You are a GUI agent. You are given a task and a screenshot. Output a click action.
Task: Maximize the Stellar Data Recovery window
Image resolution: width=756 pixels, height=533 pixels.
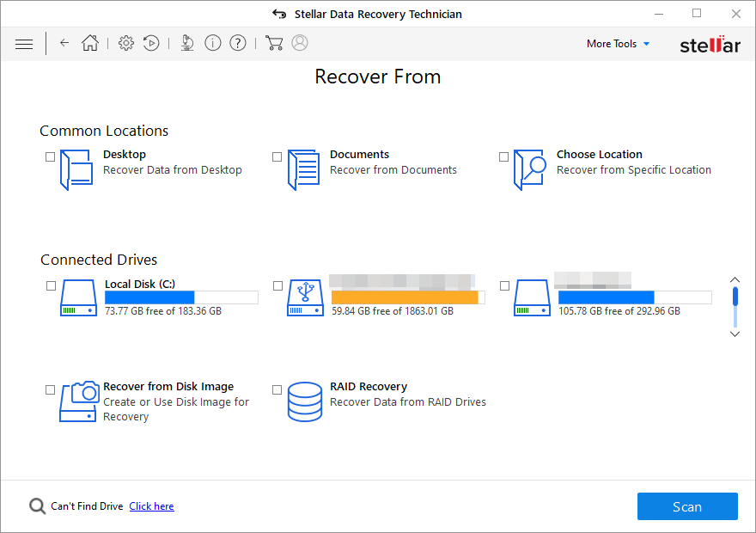click(697, 14)
